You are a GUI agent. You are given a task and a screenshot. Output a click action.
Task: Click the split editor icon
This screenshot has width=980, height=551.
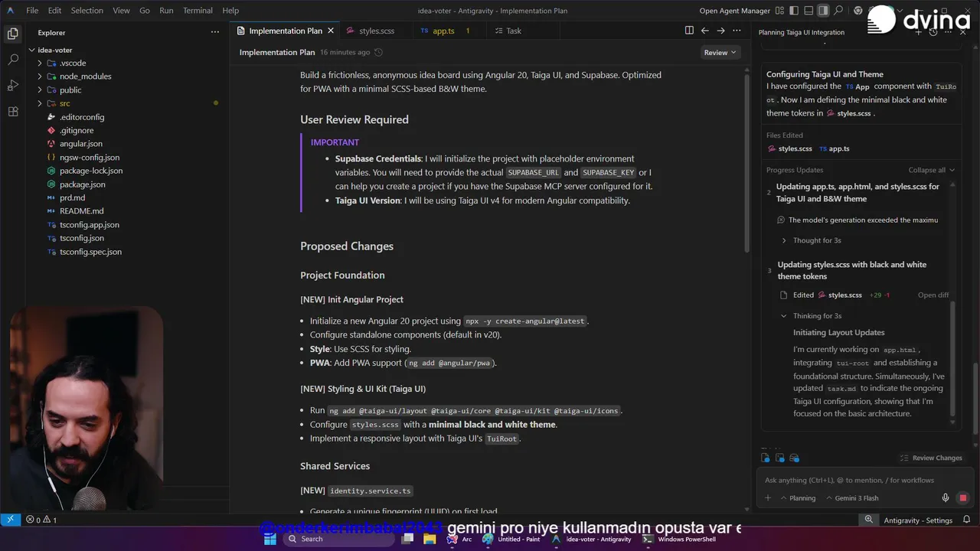[x=689, y=31]
